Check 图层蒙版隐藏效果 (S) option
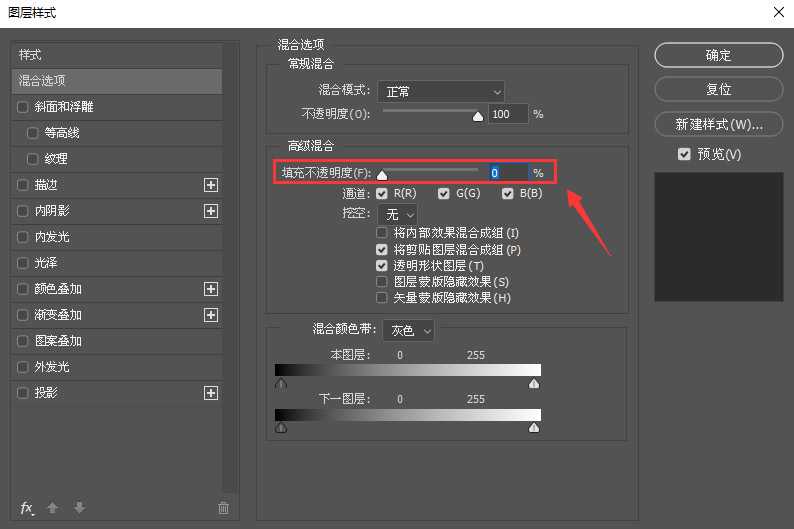This screenshot has width=794, height=529. [382, 281]
